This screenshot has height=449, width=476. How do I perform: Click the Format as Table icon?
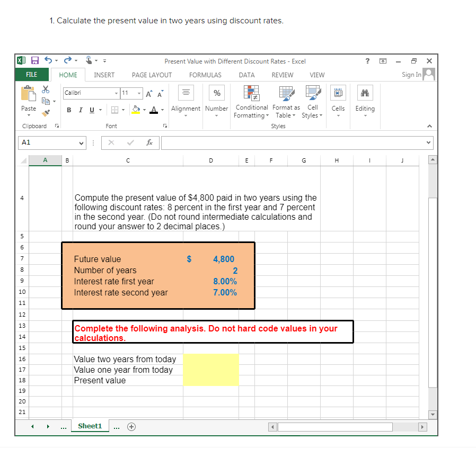(286, 102)
